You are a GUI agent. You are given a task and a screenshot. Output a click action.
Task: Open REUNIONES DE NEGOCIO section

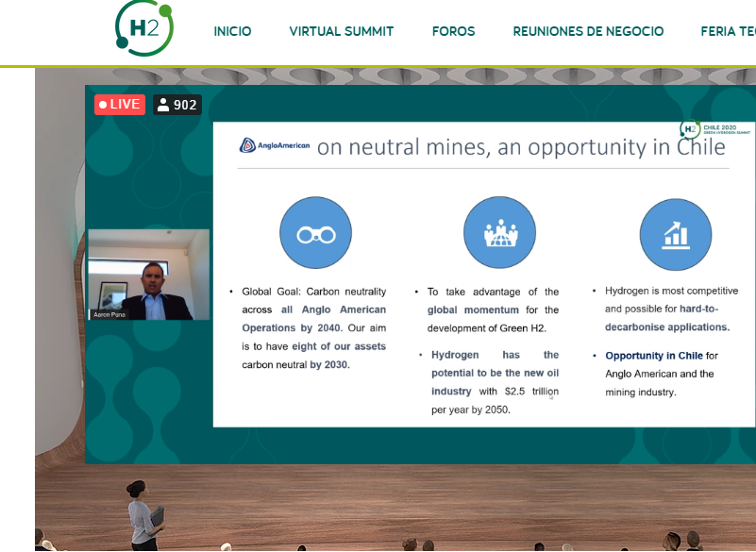(x=588, y=31)
